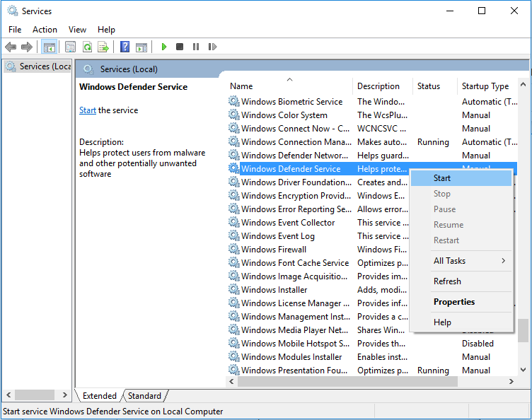Click the Restart Service toolbar icon
The height and width of the screenshot is (420, 532).
[212, 47]
